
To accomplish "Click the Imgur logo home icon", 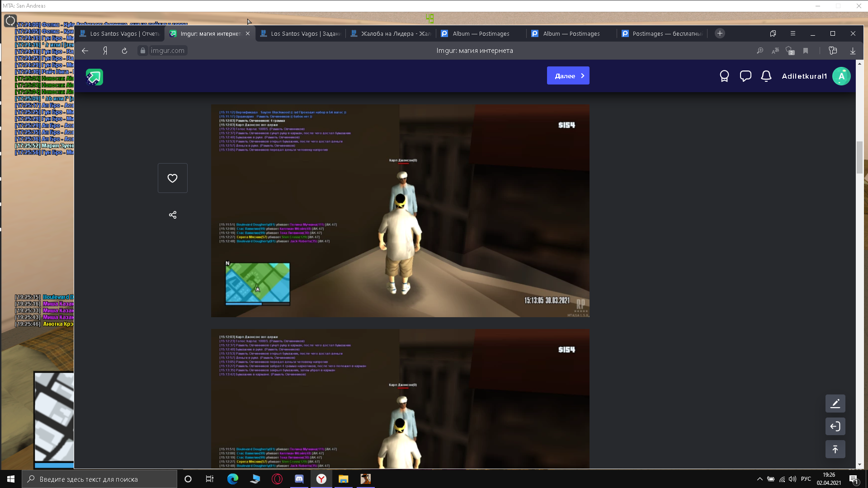I will point(94,77).
